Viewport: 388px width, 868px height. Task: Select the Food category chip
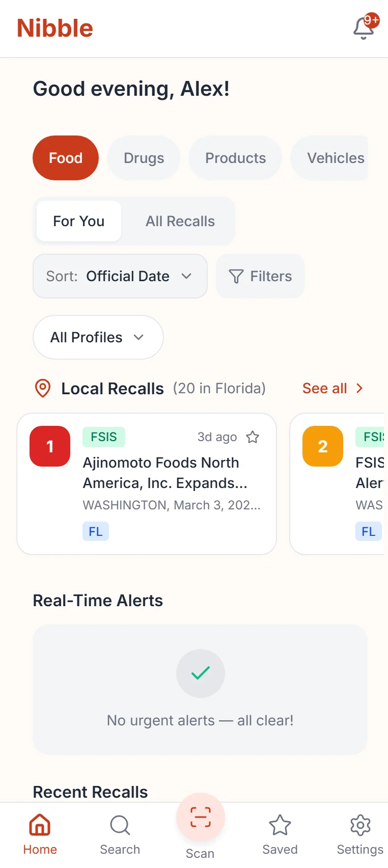66,158
